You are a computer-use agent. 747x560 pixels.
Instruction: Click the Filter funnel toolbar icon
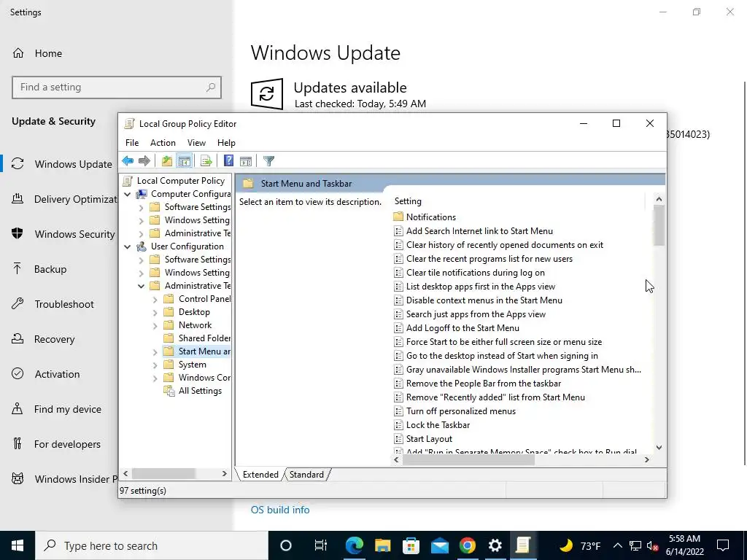click(268, 161)
